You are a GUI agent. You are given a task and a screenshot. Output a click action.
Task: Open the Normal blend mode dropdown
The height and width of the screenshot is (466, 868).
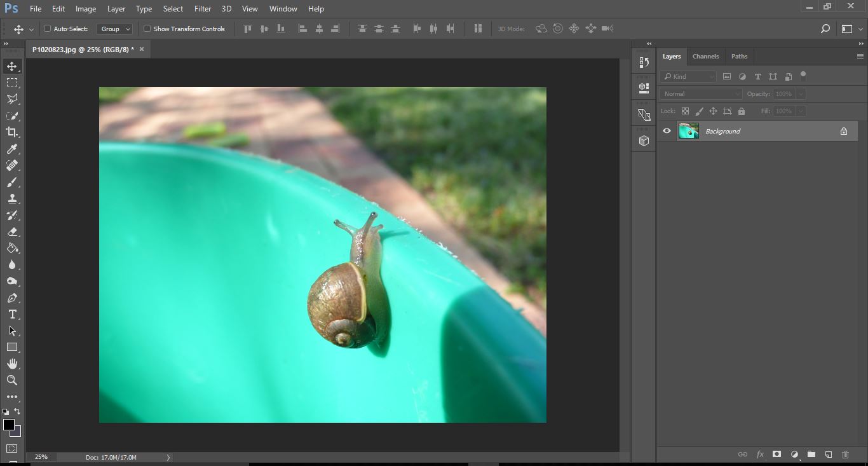click(x=700, y=93)
